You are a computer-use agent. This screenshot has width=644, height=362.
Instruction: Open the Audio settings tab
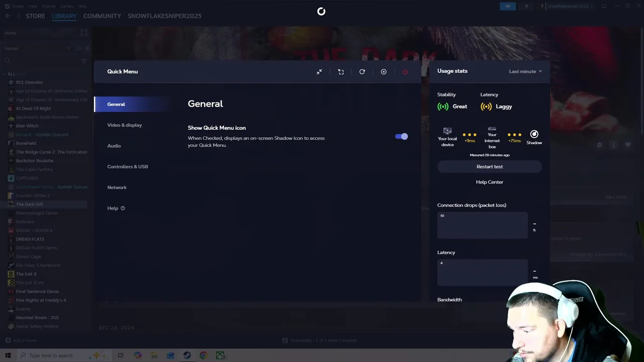pos(114,146)
